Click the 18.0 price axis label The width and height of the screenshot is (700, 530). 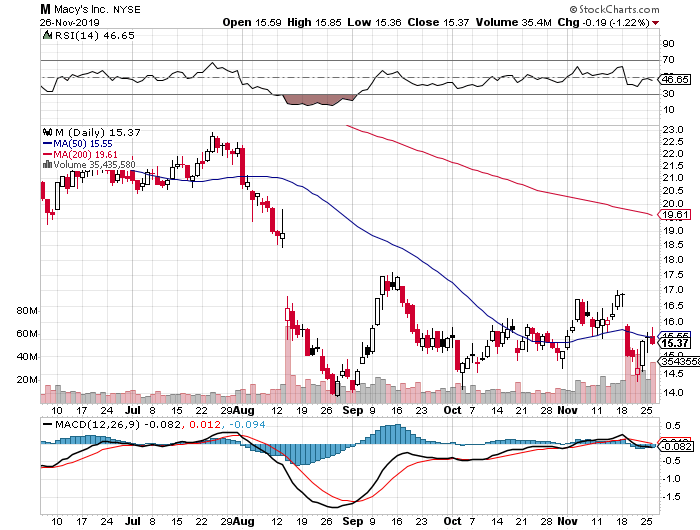pos(673,260)
